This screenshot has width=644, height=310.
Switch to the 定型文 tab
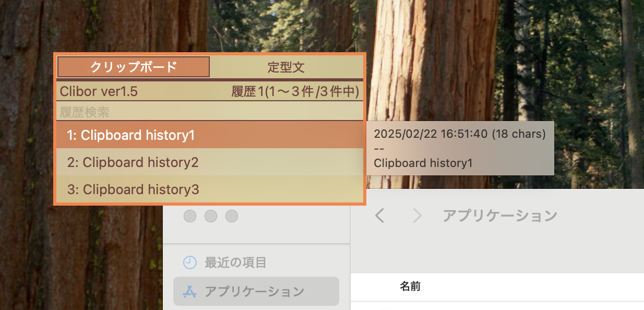click(x=287, y=67)
